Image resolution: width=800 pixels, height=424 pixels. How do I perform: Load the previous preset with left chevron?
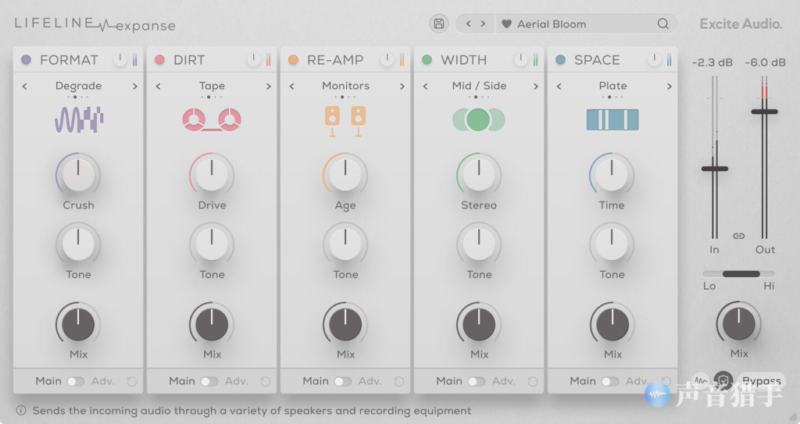468,24
